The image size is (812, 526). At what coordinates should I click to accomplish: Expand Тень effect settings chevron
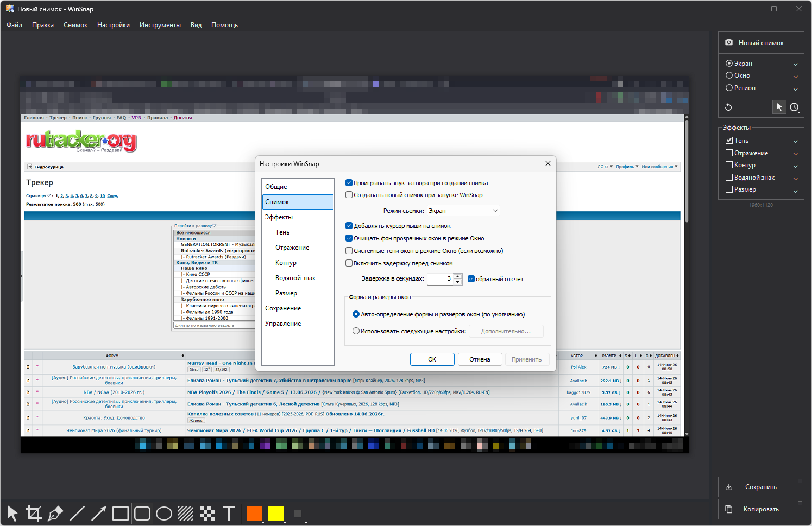tap(796, 142)
